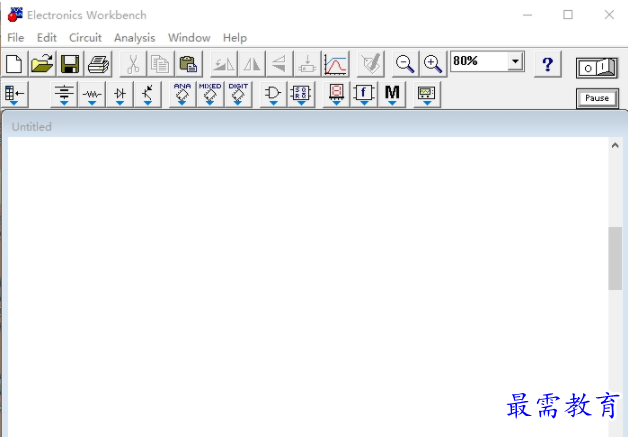
Task: Open the Analysis menu
Action: tap(135, 38)
